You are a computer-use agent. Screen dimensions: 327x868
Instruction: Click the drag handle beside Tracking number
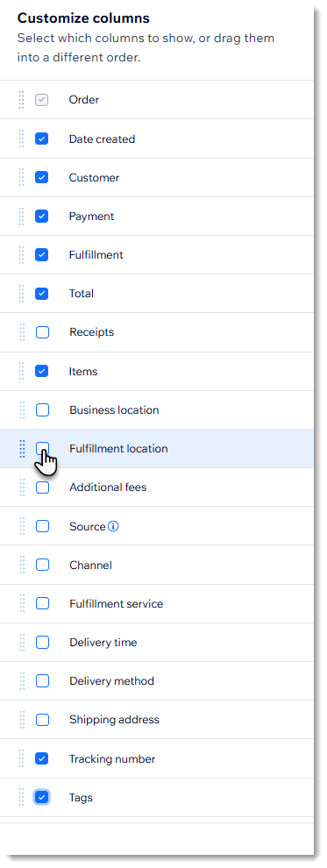(22, 758)
